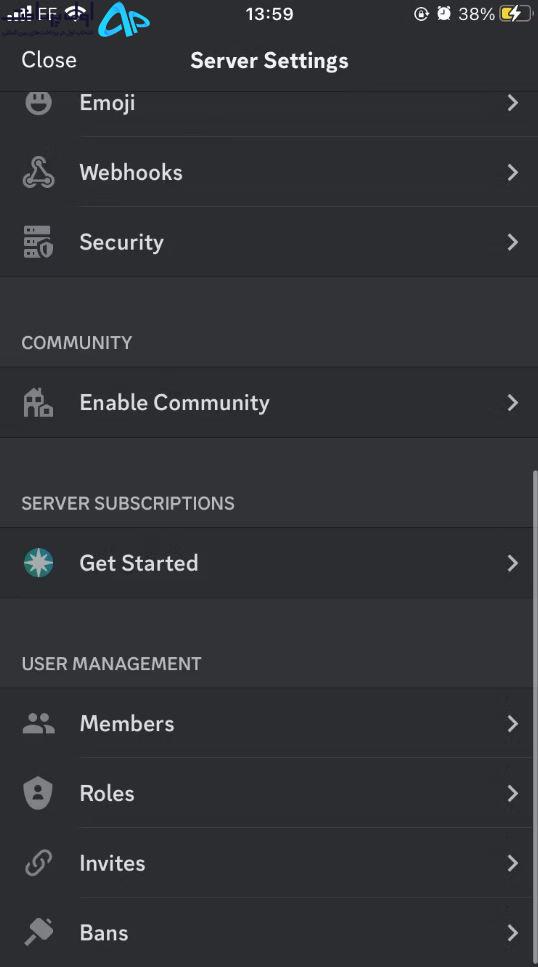538x967 pixels.
Task: Tap the Members people icon
Action: tap(38, 723)
